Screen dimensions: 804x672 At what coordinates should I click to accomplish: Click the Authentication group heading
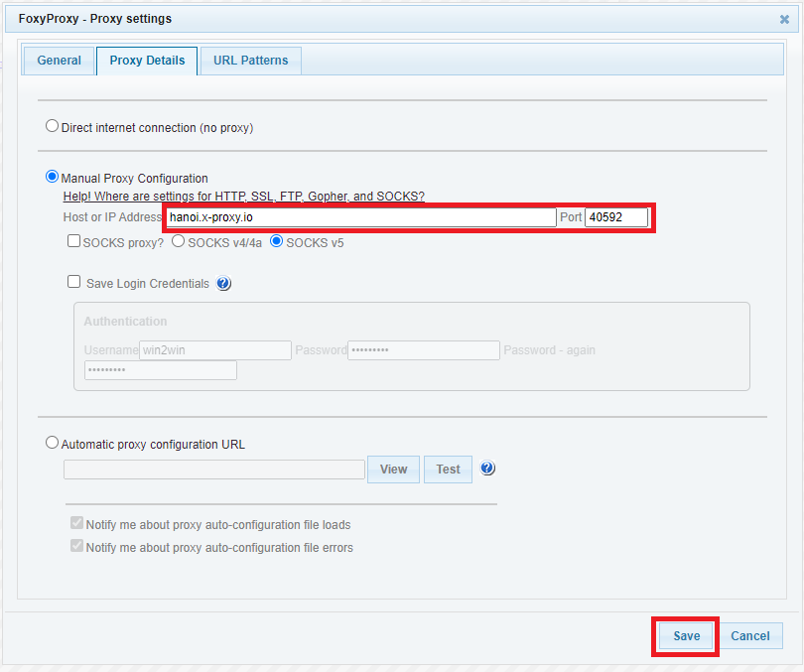pos(126,322)
